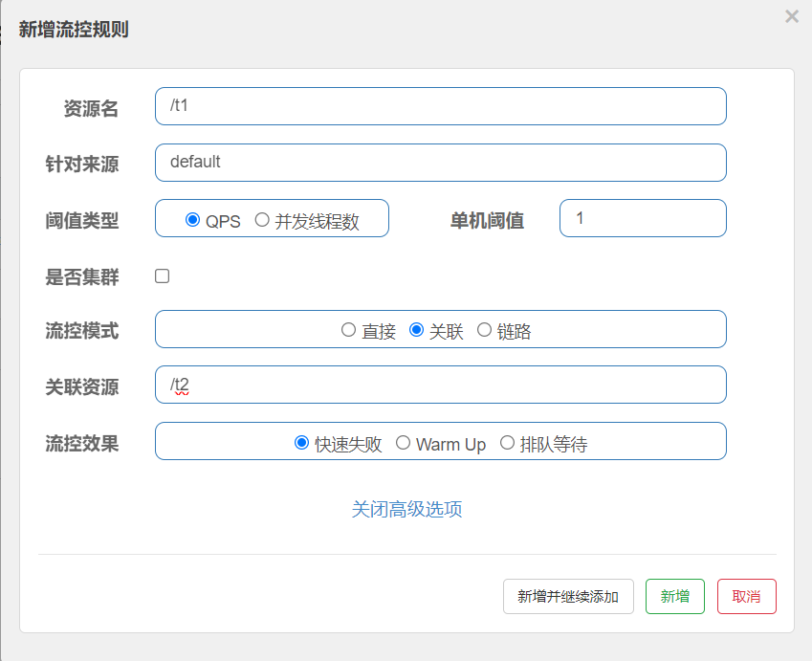Screen dimensions: 812x661
Task: Click the 单机阈值 number field
Action: [642, 218]
